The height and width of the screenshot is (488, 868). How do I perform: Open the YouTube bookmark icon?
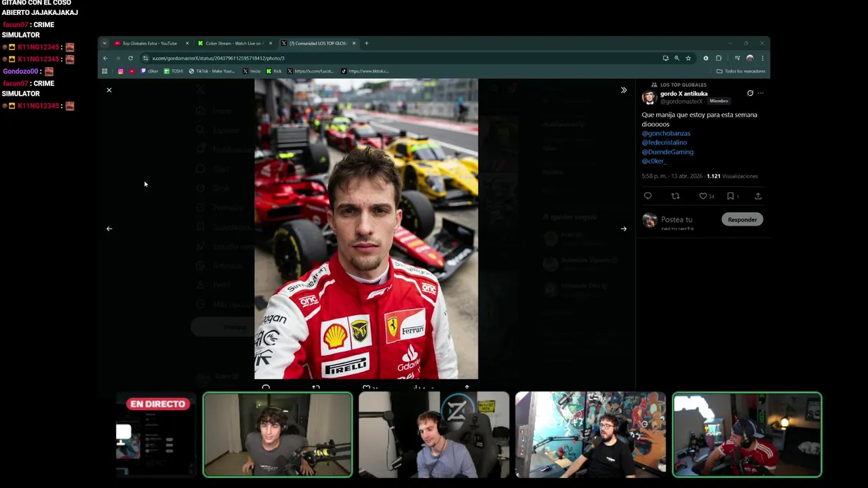point(132,71)
